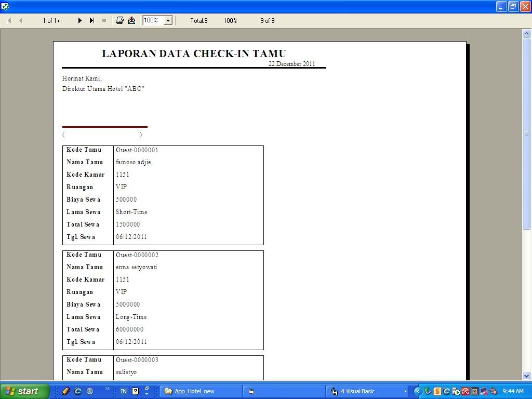Click the 100% progress text beside Total:9
Screen dimensions: 532x399
click(x=230, y=21)
